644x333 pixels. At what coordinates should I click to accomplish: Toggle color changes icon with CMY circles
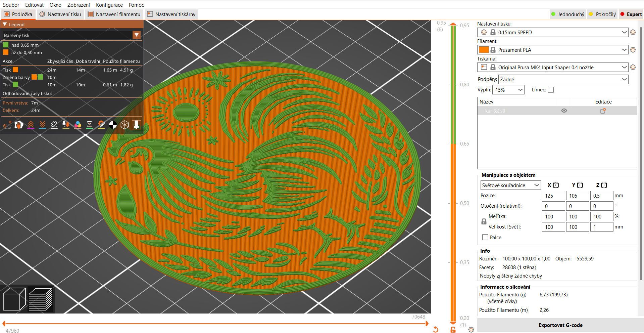[78, 125]
